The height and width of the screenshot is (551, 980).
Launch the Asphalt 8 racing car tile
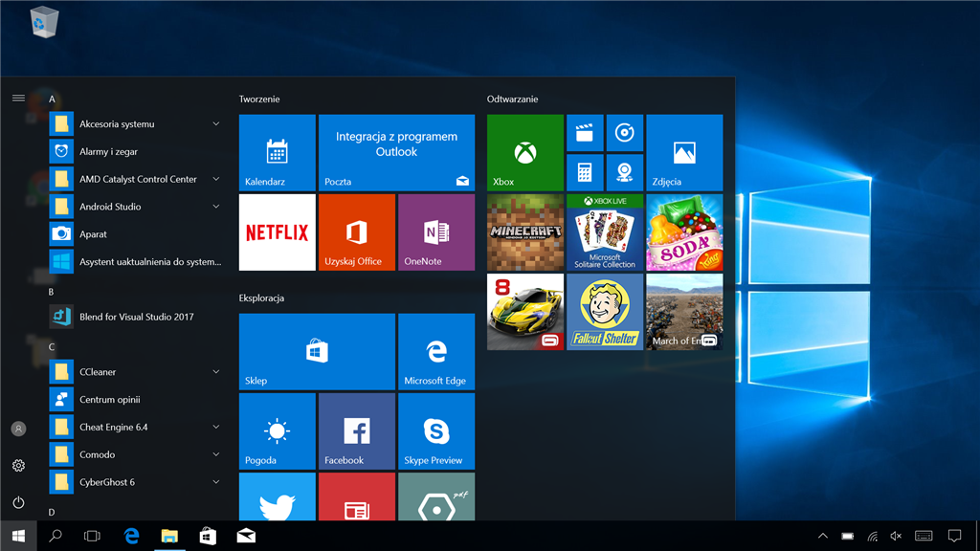click(525, 312)
